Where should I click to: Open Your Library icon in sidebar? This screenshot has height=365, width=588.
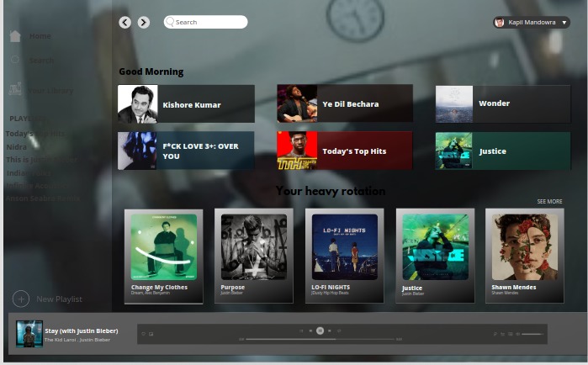click(15, 89)
